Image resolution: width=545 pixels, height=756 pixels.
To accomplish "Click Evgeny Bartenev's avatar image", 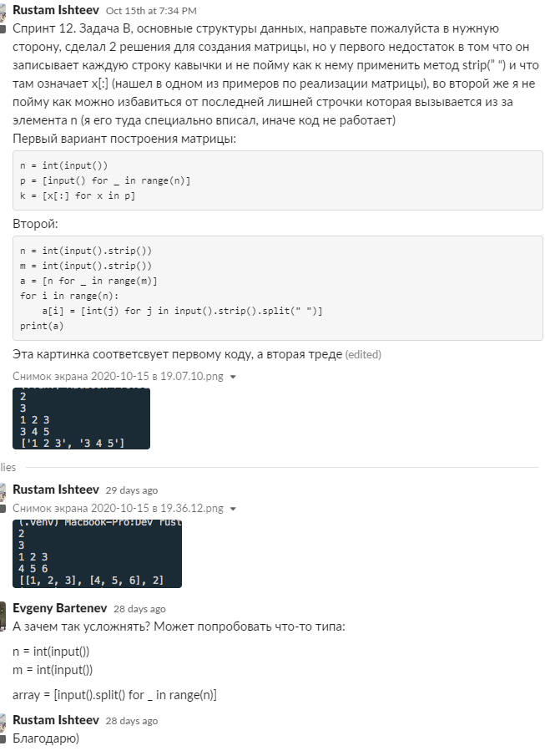I will (x=3, y=616).
